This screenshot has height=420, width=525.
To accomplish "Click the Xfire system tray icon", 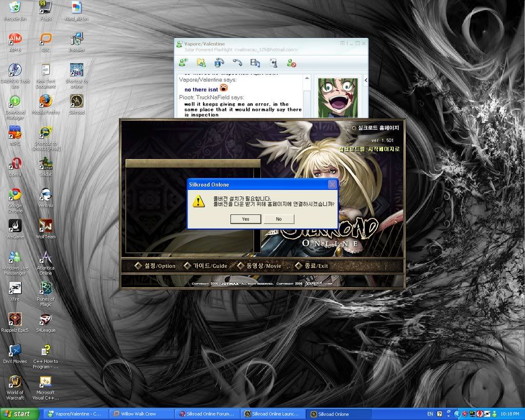I will pyautogui.click(x=487, y=414).
